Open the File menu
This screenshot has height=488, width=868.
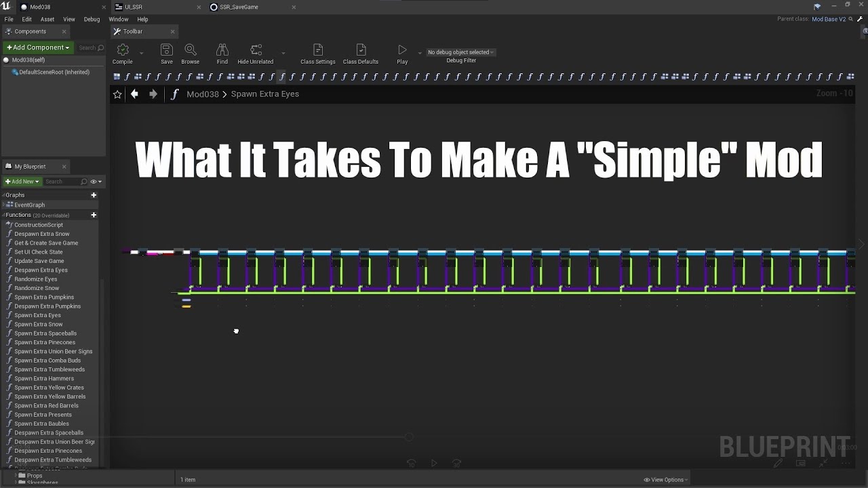[x=9, y=19]
